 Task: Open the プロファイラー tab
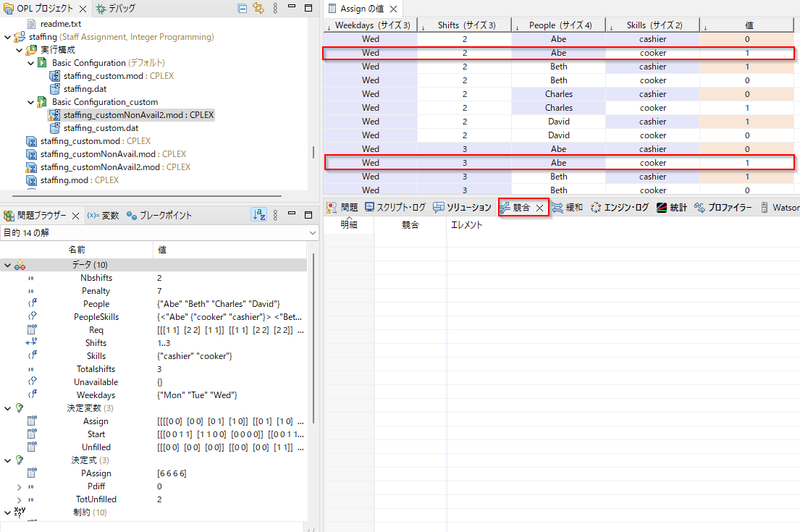click(723, 207)
